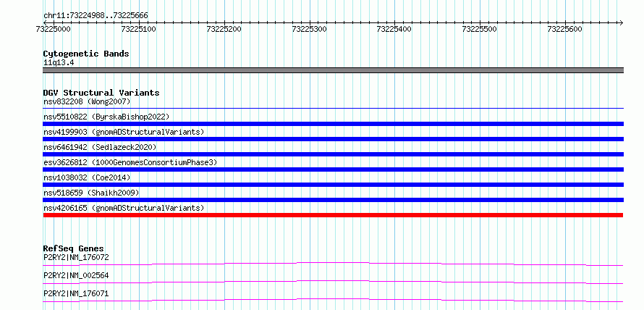Viewport: 644px width, 310px height.
Task: Click ruler position 73225100
Action: (139, 30)
